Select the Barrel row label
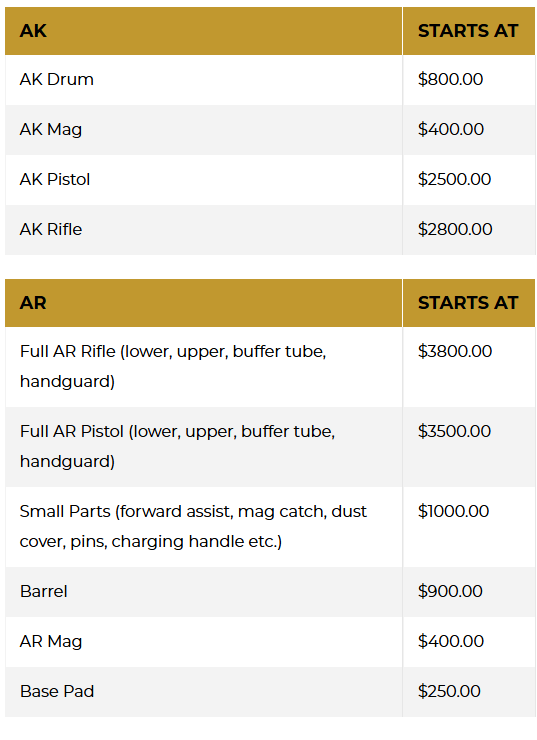 coord(43,591)
